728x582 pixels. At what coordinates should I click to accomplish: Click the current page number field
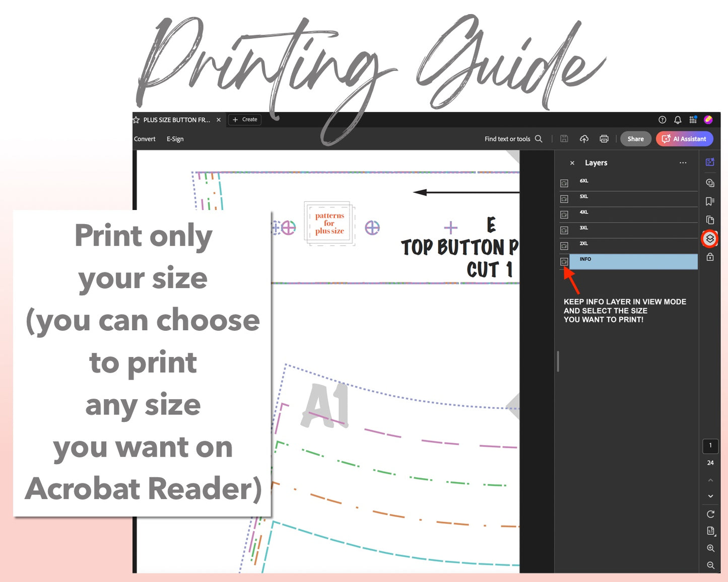point(710,446)
